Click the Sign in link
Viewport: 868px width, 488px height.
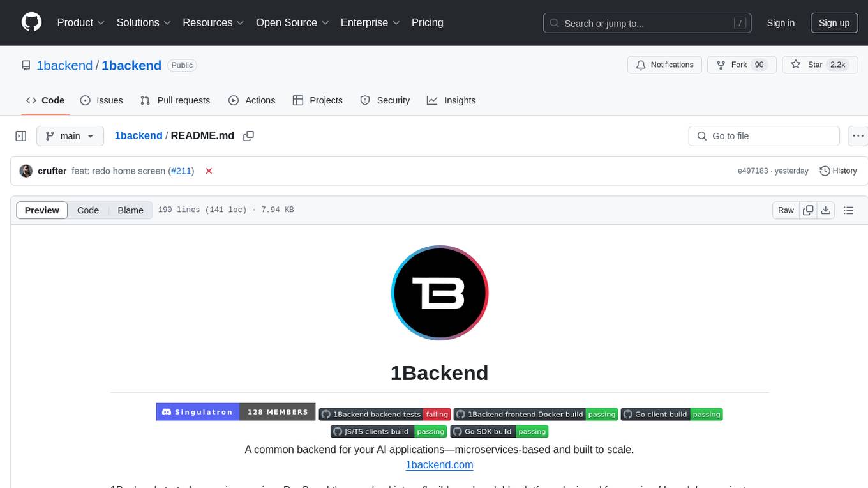click(x=781, y=23)
